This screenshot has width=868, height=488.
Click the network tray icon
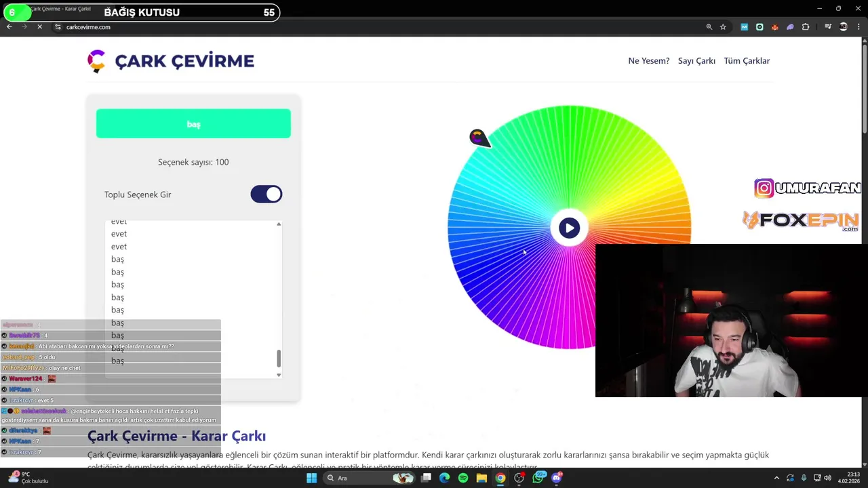point(817,478)
